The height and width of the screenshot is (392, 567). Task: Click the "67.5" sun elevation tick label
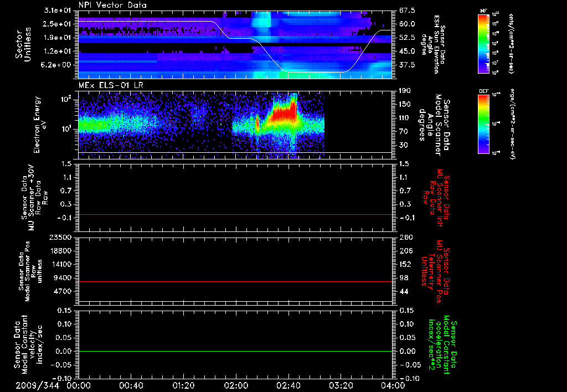pos(407,11)
